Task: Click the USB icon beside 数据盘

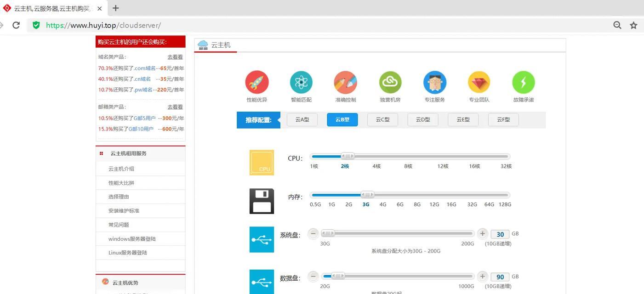Action: pyautogui.click(x=262, y=282)
